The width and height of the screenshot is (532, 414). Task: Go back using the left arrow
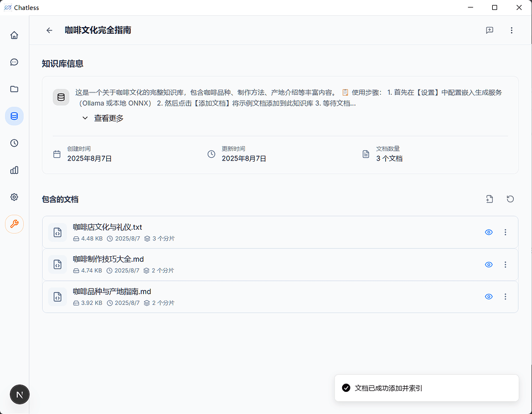[49, 30]
